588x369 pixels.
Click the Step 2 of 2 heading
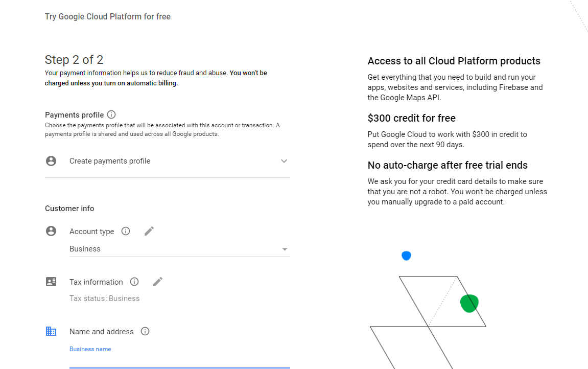(74, 60)
